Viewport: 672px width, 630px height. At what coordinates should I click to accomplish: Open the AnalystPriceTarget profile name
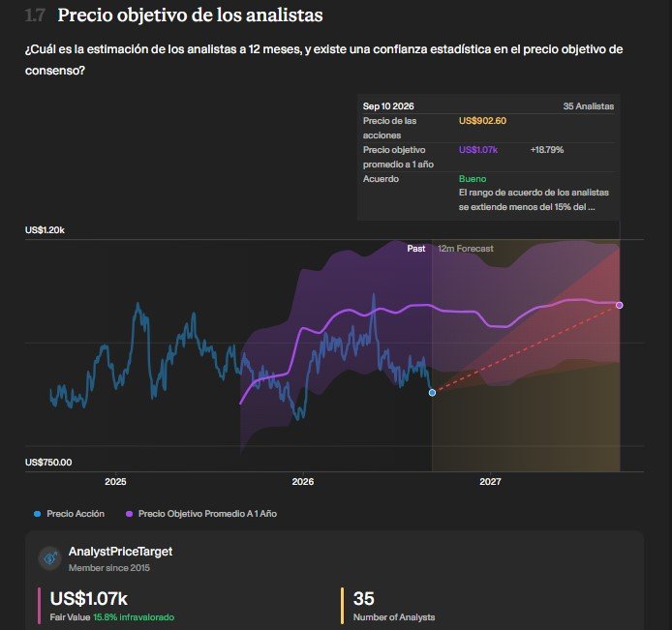click(120, 552)
